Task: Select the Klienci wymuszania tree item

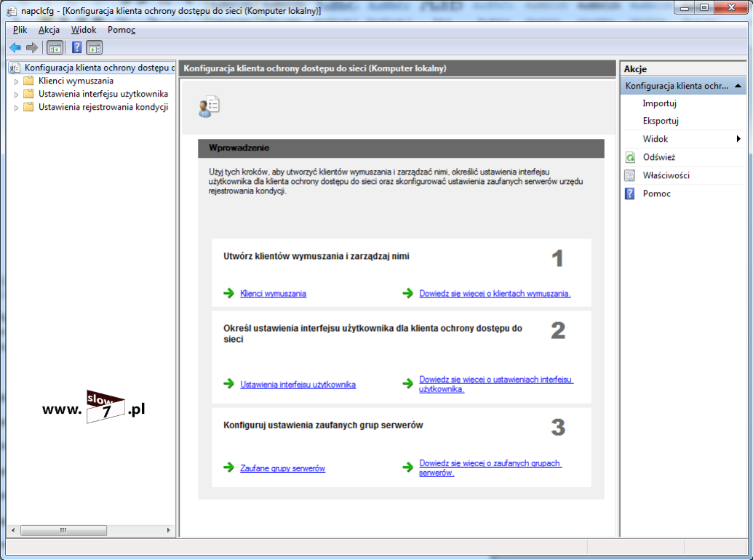Action: coord(76,81)
